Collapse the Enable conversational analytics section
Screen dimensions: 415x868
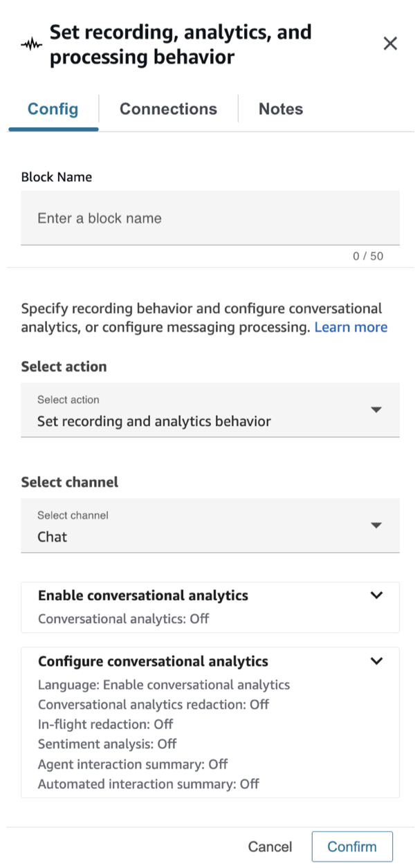coord(377,595)
